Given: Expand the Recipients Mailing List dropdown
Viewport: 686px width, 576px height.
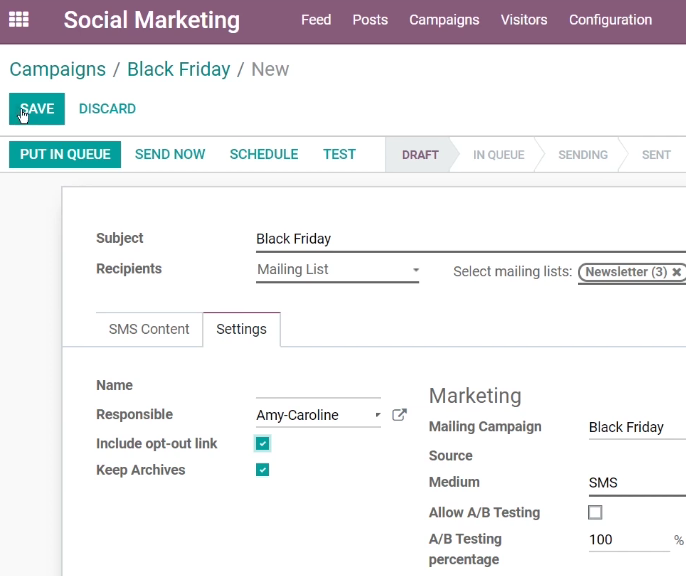Looking at the screenshot, I should [337, 270].
